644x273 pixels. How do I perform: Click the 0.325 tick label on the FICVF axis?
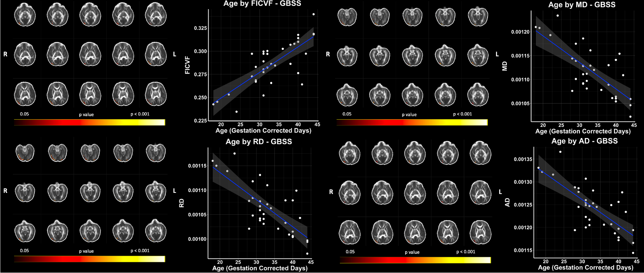coord(200,28)
